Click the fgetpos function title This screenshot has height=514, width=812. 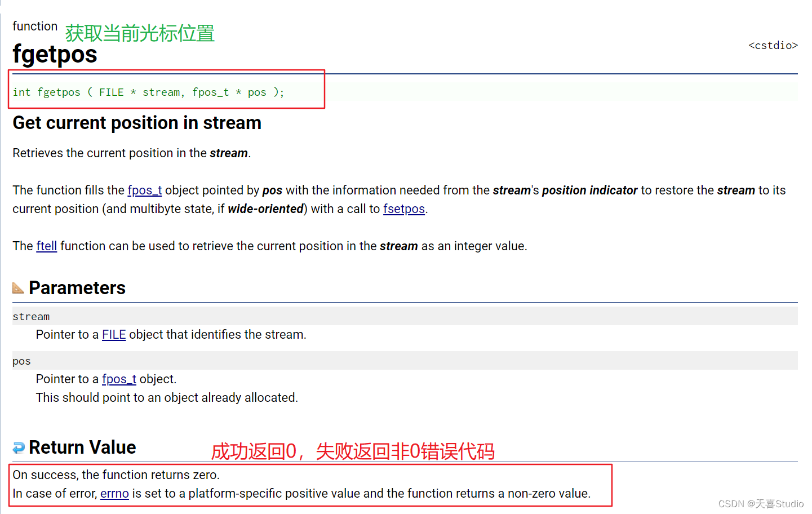coord(55,55)
